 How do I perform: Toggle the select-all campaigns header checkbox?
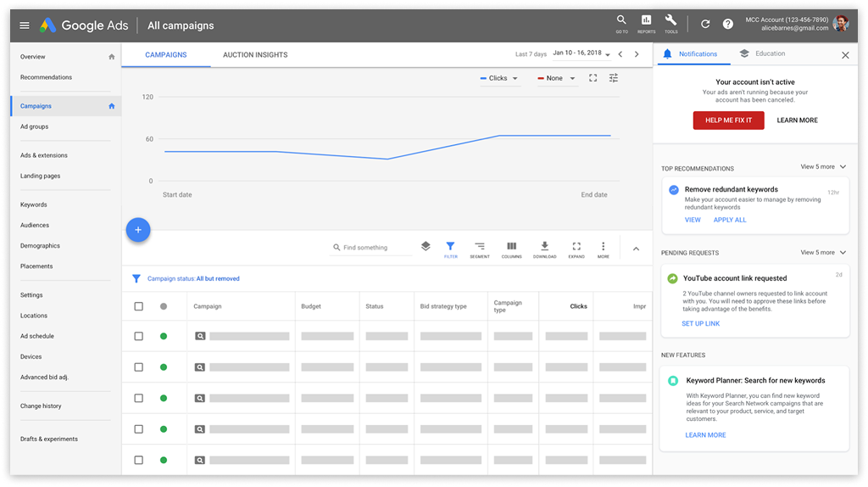138,306
